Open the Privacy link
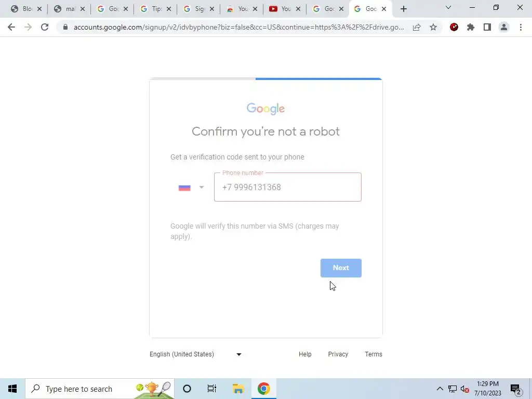532x399 pixels. (338, 354)
